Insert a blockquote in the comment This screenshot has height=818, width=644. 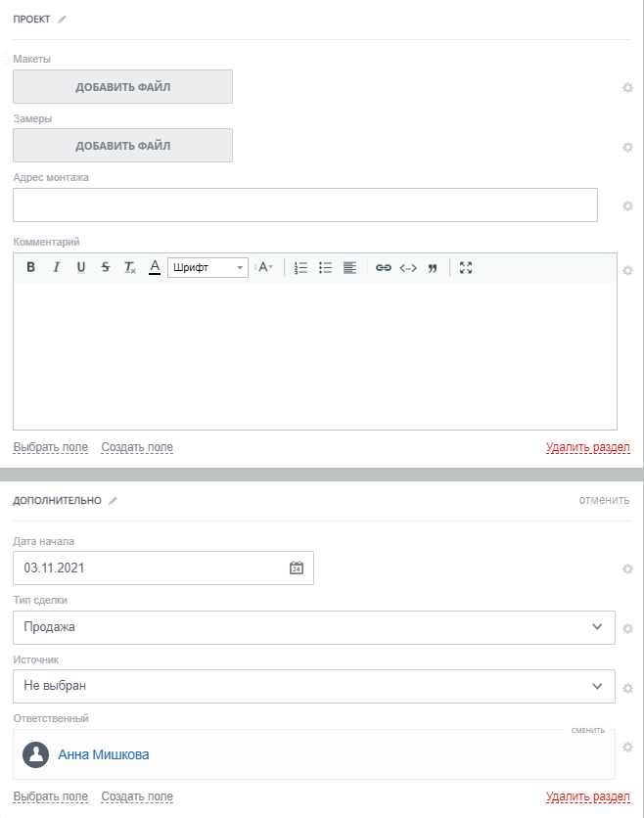(432, 268)
